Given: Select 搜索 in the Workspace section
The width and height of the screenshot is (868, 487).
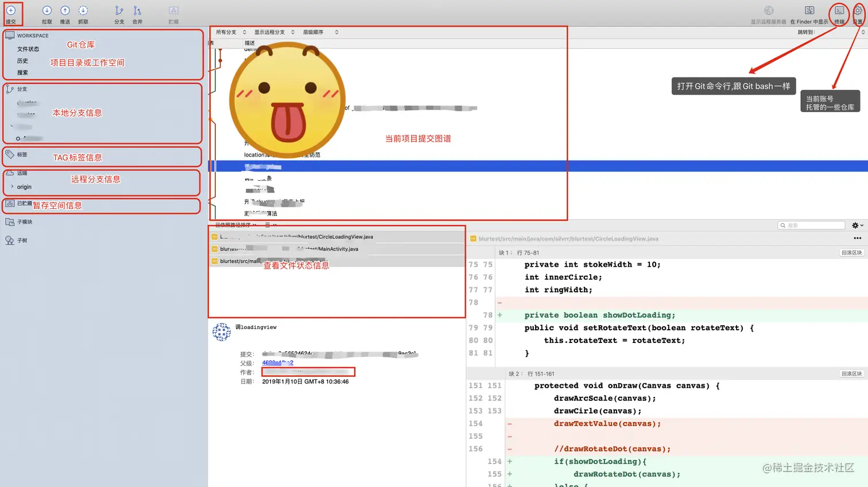Looking at the screenshot, I should [22, 73].
